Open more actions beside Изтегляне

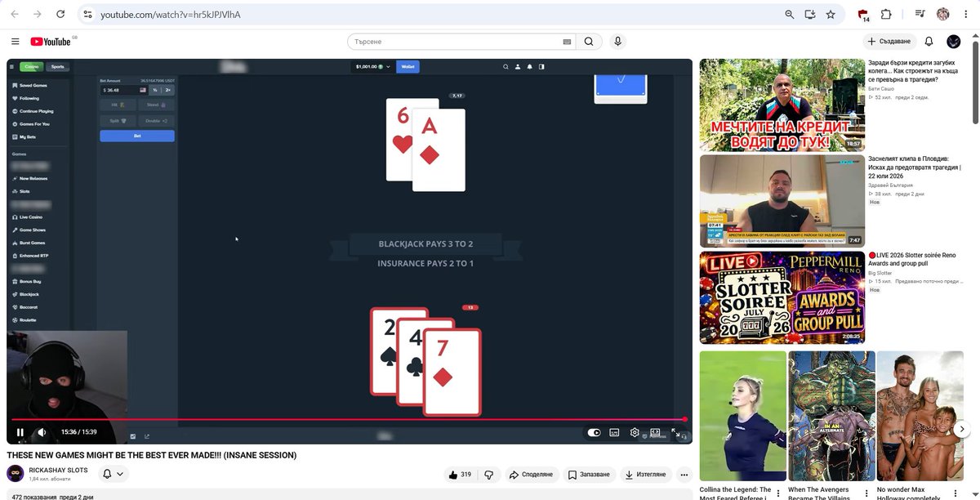click(684, 474)
